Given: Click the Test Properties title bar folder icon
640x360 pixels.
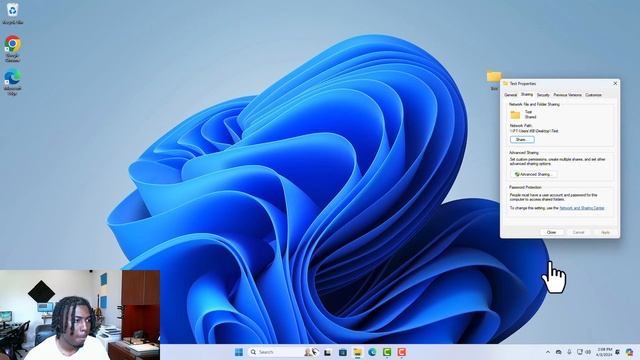Looking at the screenshot, I should tap(505, 83).
